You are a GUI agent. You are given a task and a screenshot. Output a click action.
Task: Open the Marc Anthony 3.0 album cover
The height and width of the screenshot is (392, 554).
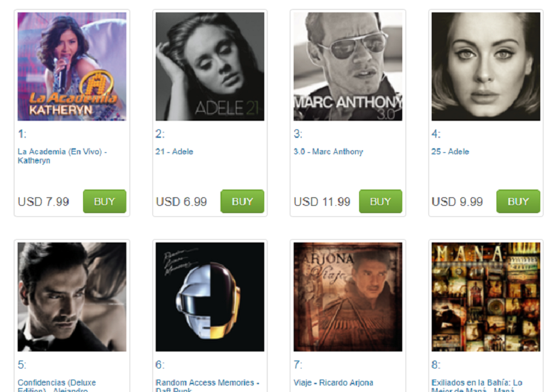[348, 67]
